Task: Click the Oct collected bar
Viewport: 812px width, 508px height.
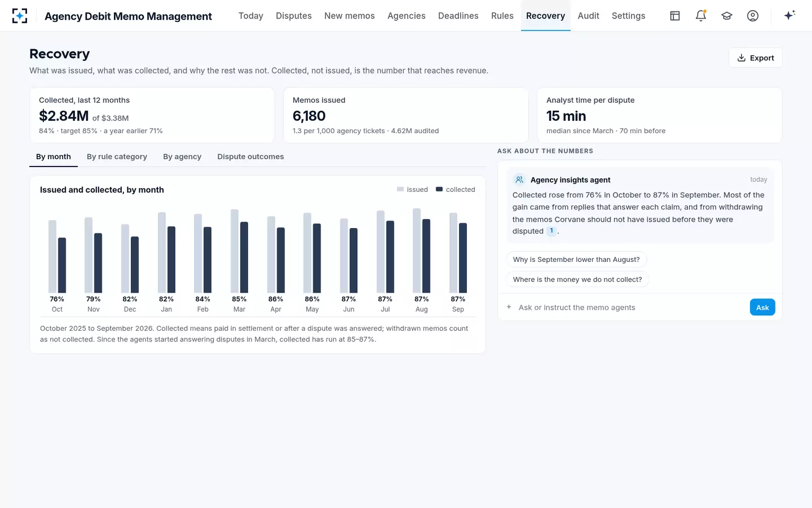Action: 62,265
